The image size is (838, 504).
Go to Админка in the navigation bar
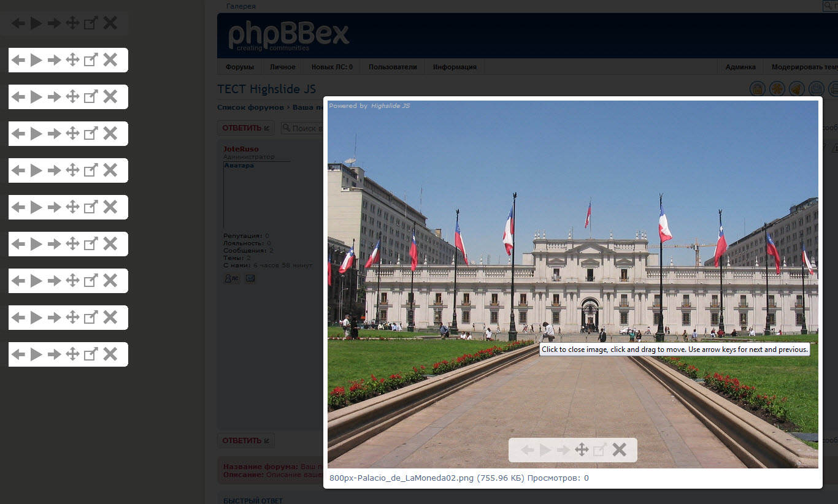click(x=740, y=67)
